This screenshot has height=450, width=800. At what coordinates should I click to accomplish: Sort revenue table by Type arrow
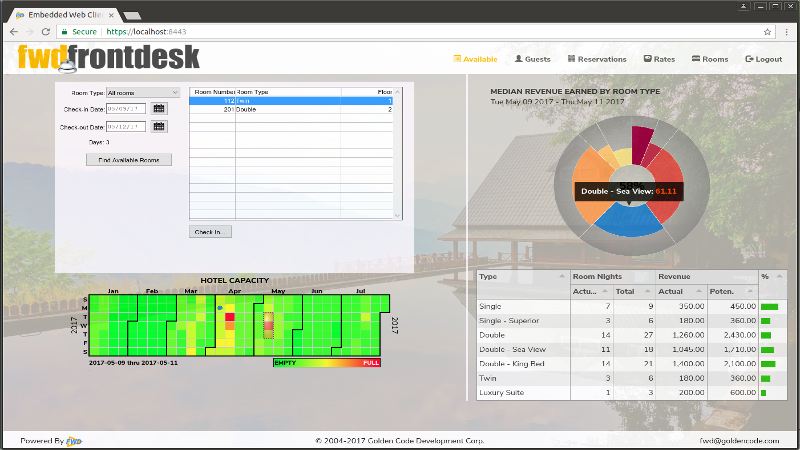click(x=562, y=277)
